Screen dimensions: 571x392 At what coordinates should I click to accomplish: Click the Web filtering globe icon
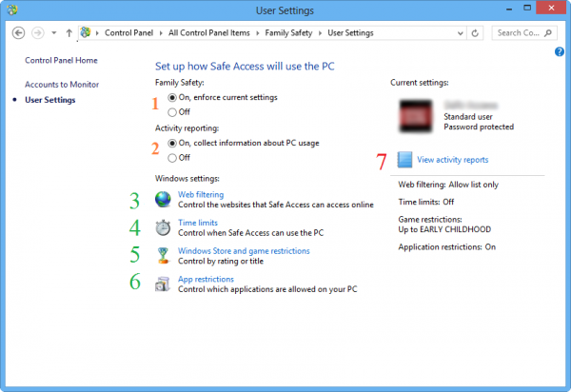coord(163,199)
